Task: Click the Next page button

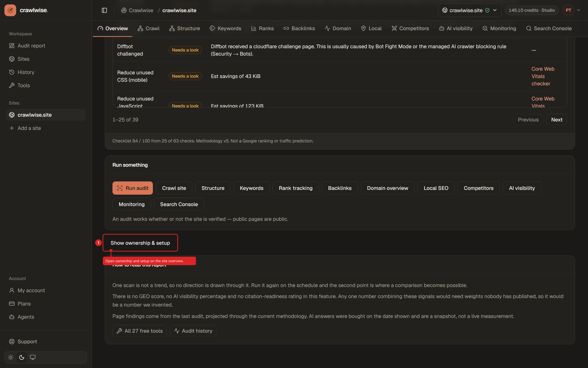Action: tap(557, 120)
